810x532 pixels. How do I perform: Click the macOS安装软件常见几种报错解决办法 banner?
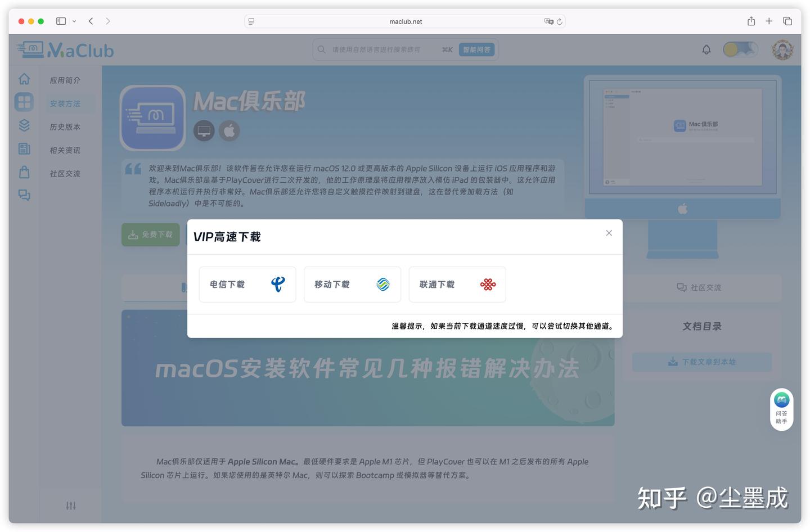(368, 368)
